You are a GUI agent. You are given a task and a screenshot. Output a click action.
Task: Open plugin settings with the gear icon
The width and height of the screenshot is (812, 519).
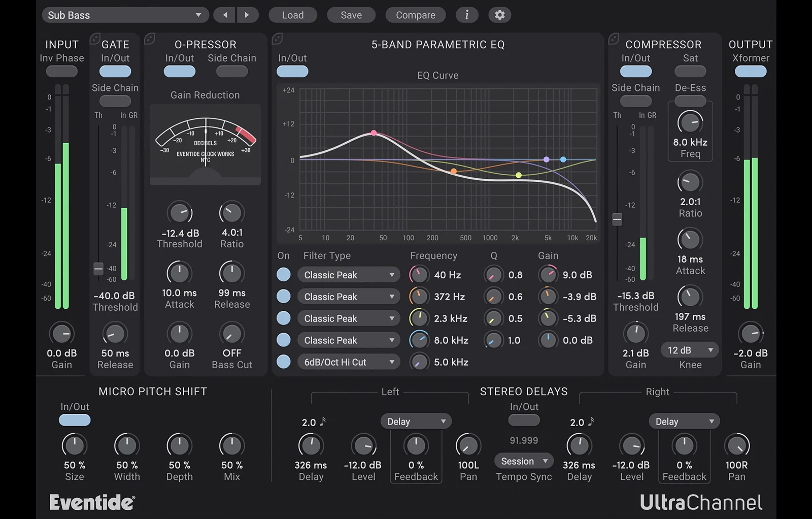499,15
